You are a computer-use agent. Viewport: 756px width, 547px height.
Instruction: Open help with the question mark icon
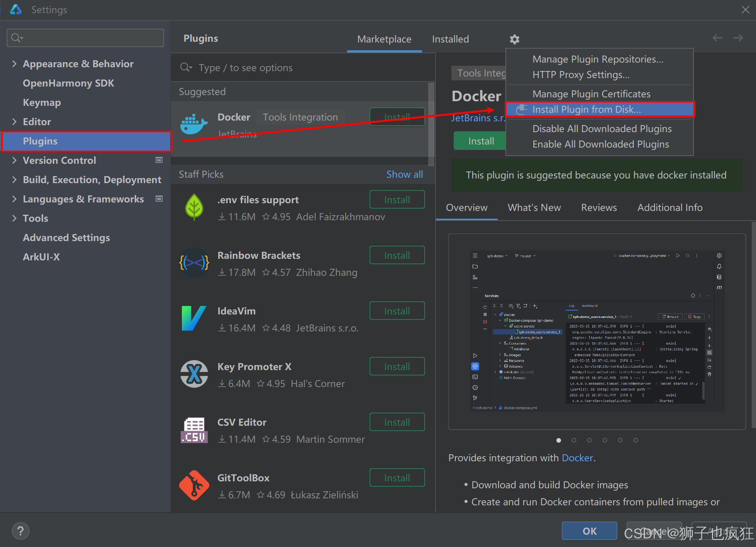click(20, 531)
